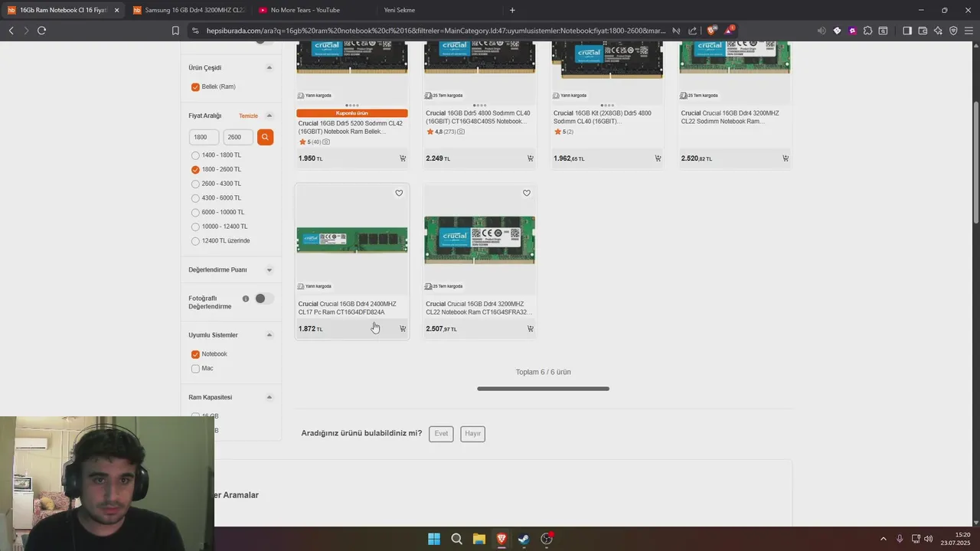Uncheck the Notebook compatible system checkbox

click(195, 354)
